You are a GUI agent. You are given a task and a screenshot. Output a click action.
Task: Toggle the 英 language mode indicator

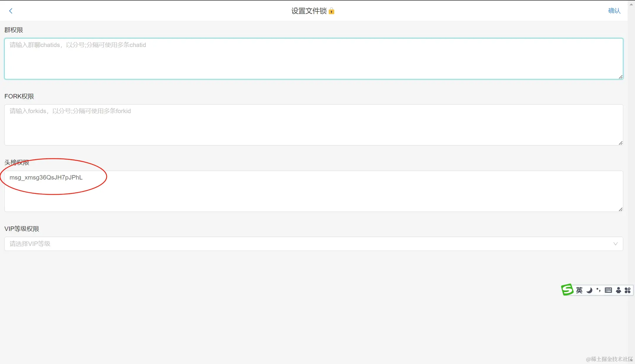pos(579,290)
